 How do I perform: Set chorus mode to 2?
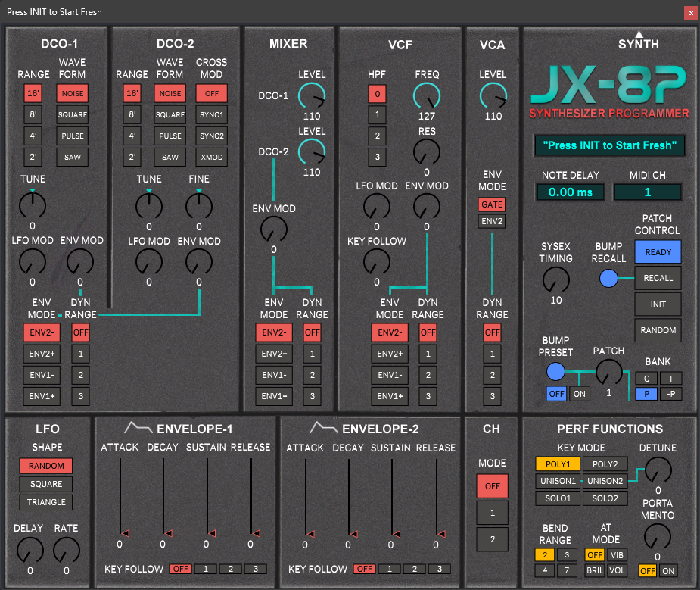point(493,539)
